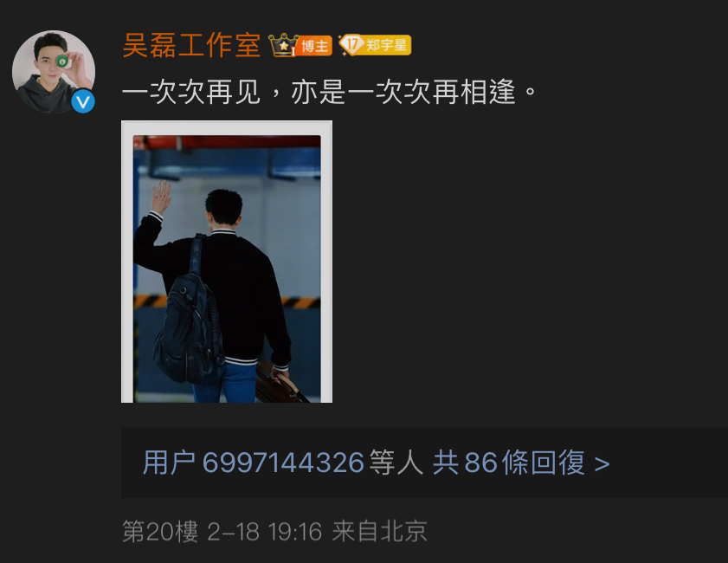Click the gold crown icon

pos(283,46)
